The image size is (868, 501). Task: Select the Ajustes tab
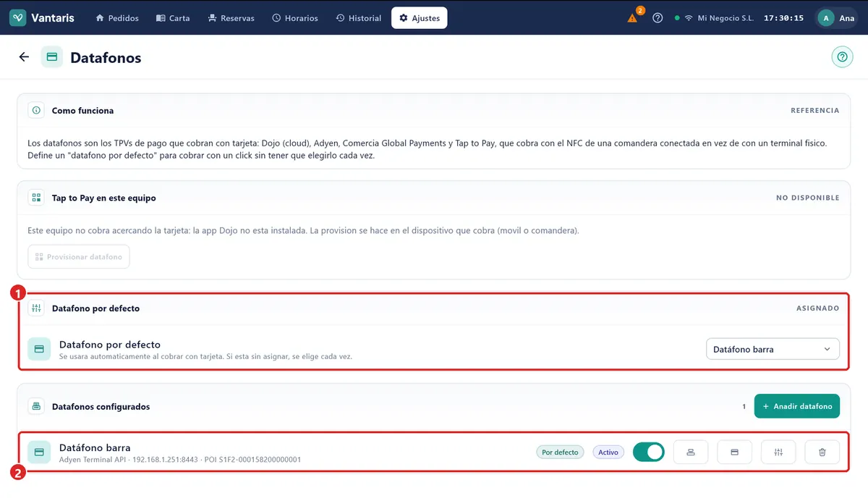pos(420,18)
